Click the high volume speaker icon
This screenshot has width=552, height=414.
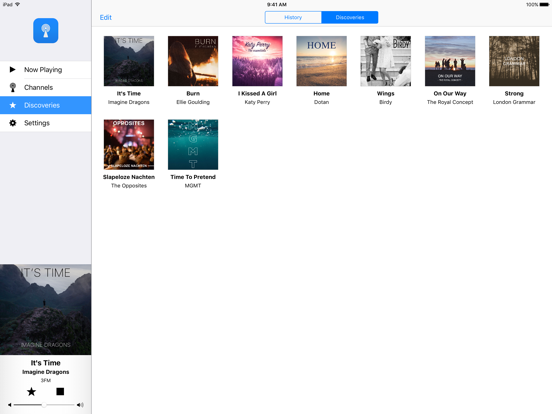[x=80, y=405]
